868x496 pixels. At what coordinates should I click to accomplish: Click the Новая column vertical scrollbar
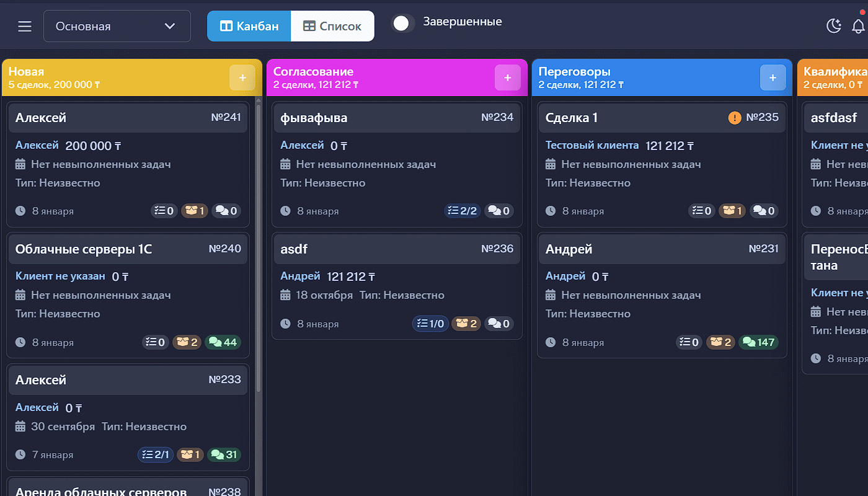[259, 248]
